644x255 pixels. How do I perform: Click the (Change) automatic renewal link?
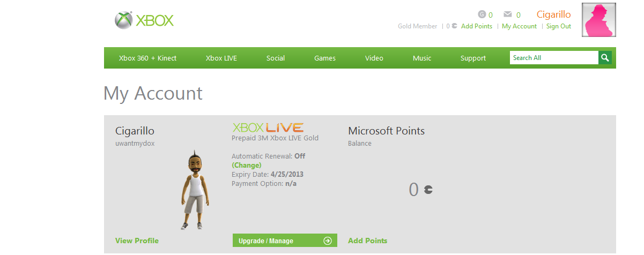[x=247, y=165]
